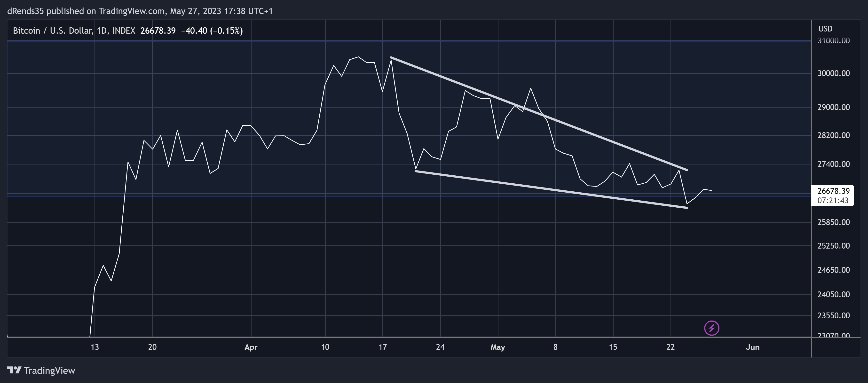868x383 pixels.
Task: Click the TradingView logo at bottom left
Action: pyautogui.click(x=41, y=371)
